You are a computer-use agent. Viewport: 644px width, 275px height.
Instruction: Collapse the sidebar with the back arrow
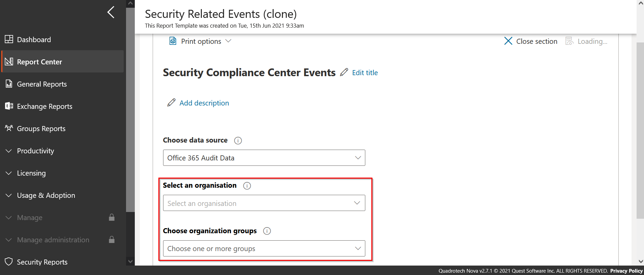point(111,12)
